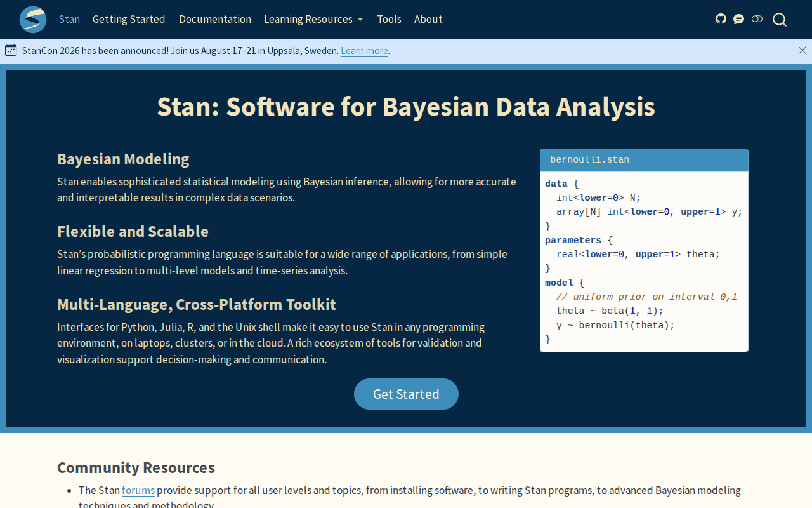Follow the Learn more link for StanCon
Image resolution: width=812 pixels, height=508 pixels.
(364, 51)
